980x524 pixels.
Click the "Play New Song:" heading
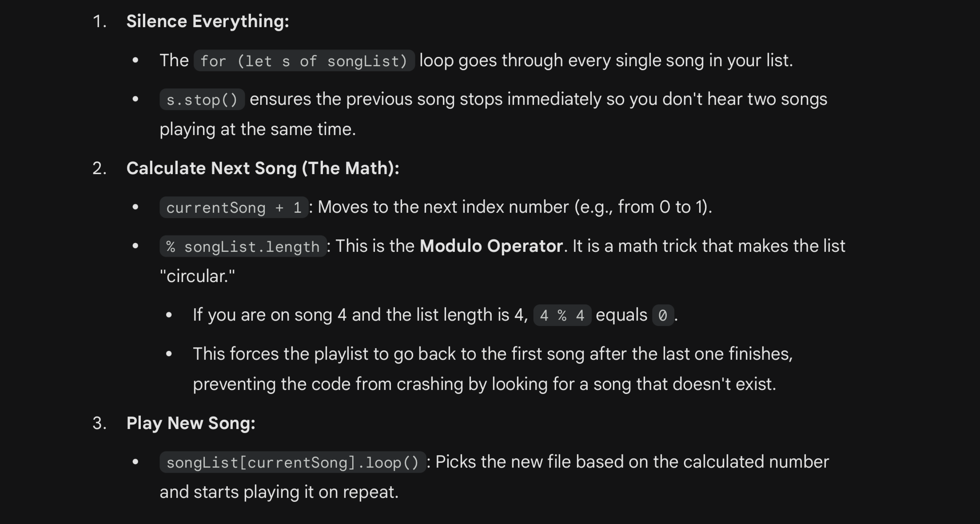tap(191, 423)
